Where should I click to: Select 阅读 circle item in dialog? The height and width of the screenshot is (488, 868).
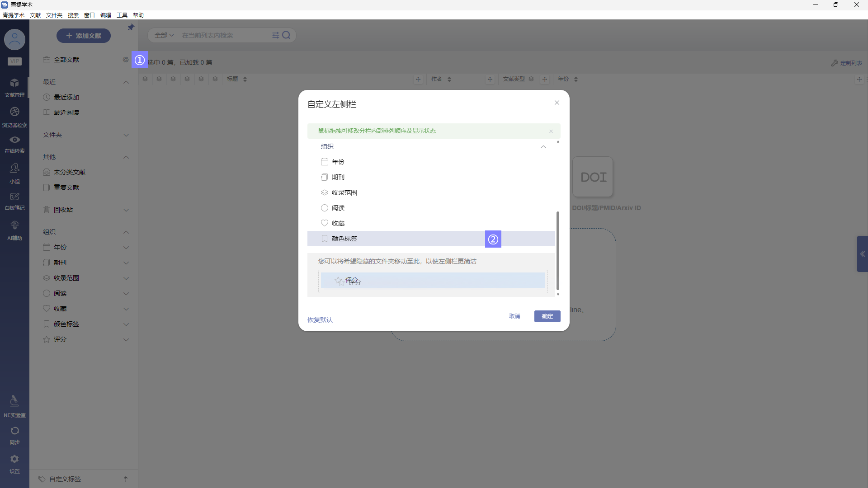point(338,208)
